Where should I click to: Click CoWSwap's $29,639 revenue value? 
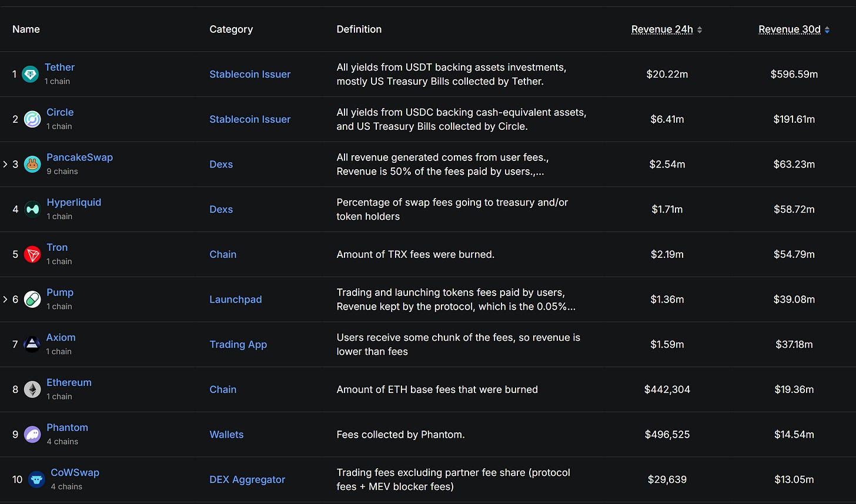[x=667, y=479]
